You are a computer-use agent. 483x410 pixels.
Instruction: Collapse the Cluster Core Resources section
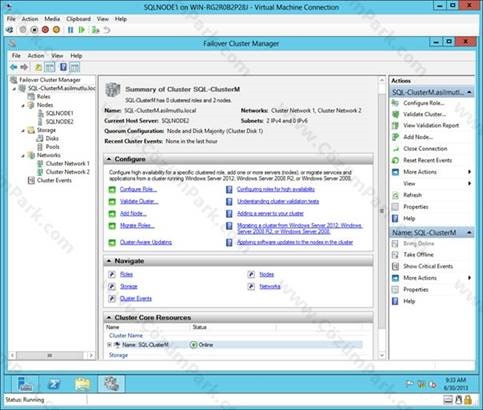[109, 318]
